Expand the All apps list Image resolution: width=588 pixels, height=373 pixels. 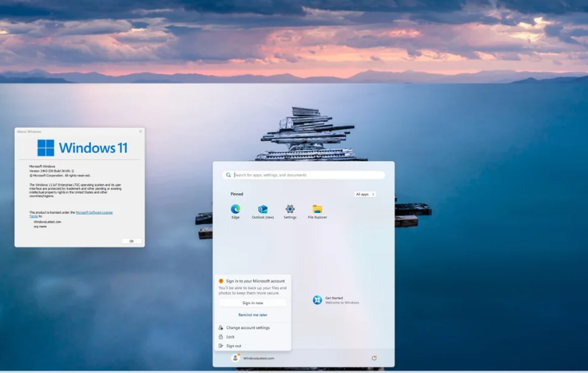point(365,194)
